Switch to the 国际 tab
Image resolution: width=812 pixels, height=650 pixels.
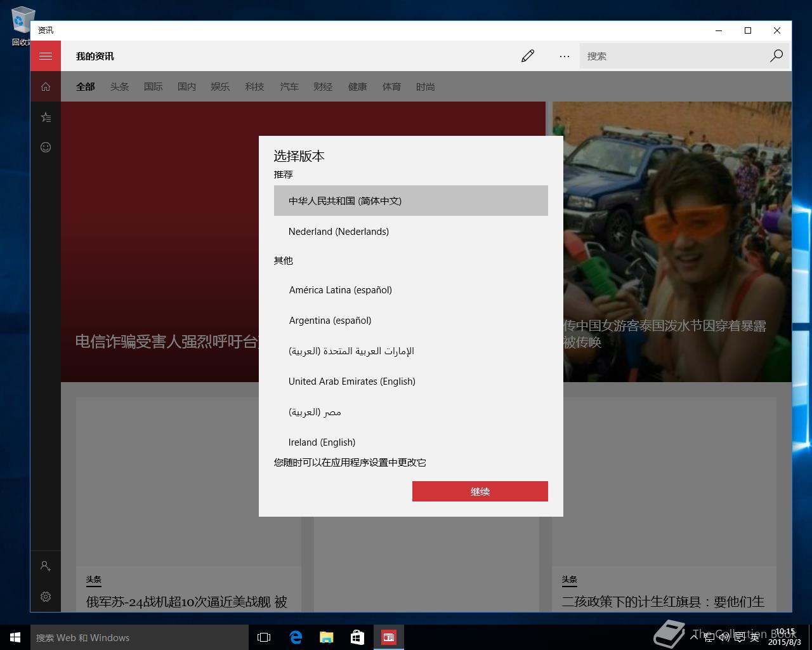point(153,87)
